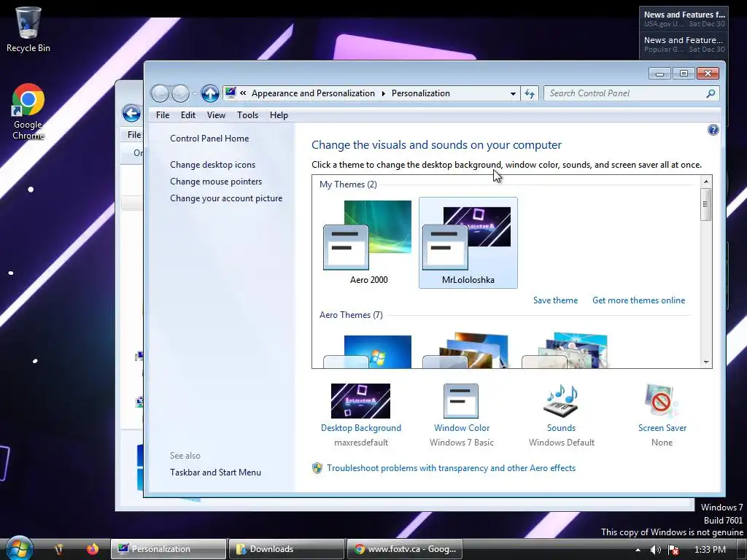The width and height of the screenshot is (747, 560).
Task: Click the Back navigation arrow in Personalization
Action: 160,93
